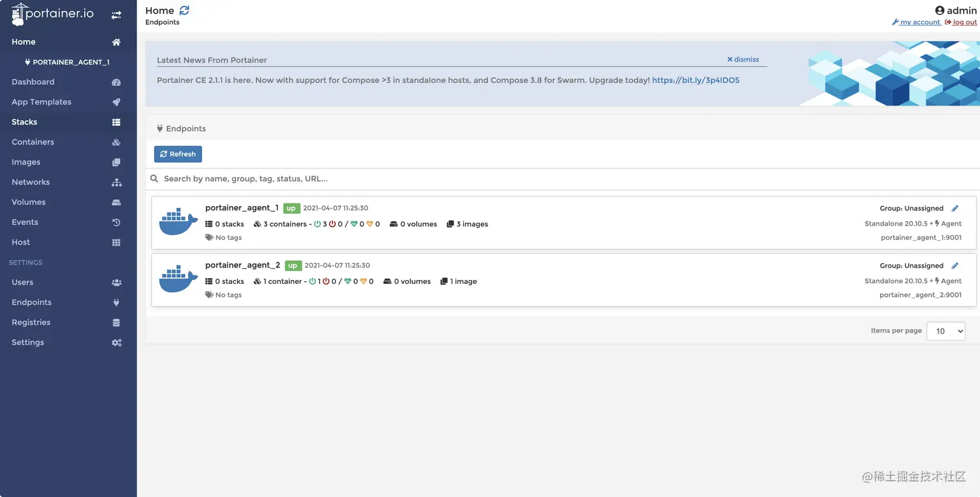Go to Networks
The image size is (980, 497).
(x=30, y=183)
